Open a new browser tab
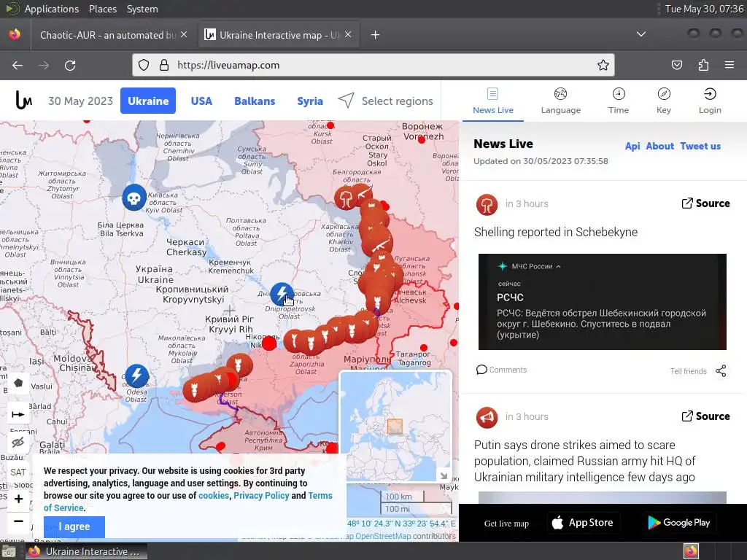 (376, 35)
